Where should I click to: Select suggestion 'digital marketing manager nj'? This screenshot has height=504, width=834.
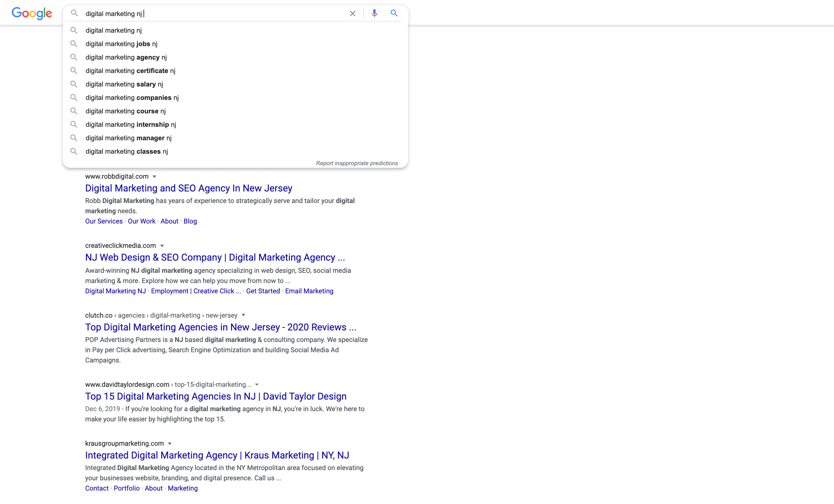235,138
